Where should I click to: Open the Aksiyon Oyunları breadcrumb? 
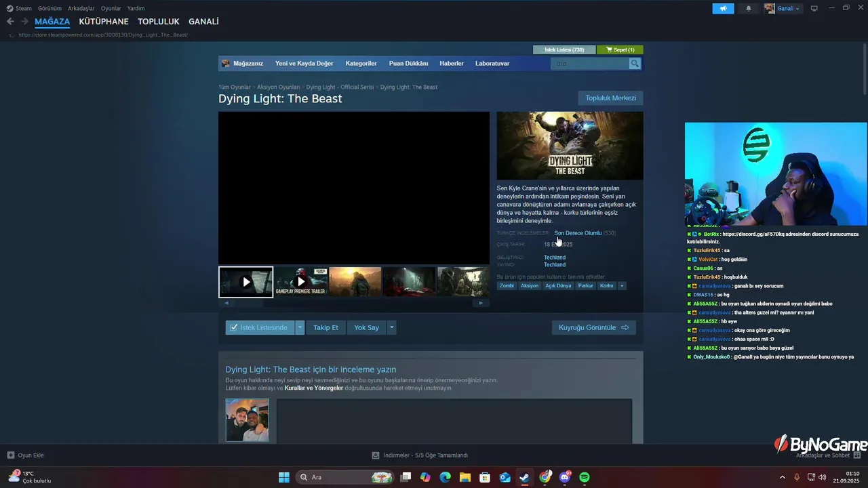point(278,87)
